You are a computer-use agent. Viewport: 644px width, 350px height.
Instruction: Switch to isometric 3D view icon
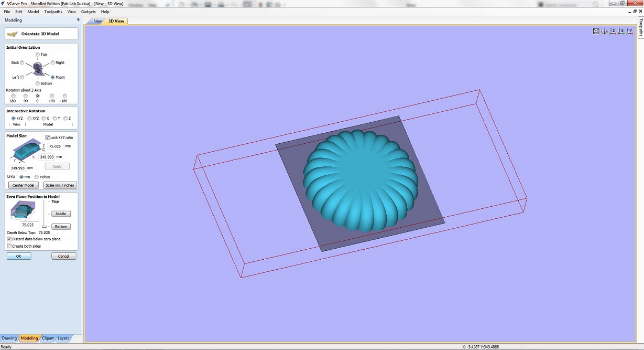tap(604, 31)
